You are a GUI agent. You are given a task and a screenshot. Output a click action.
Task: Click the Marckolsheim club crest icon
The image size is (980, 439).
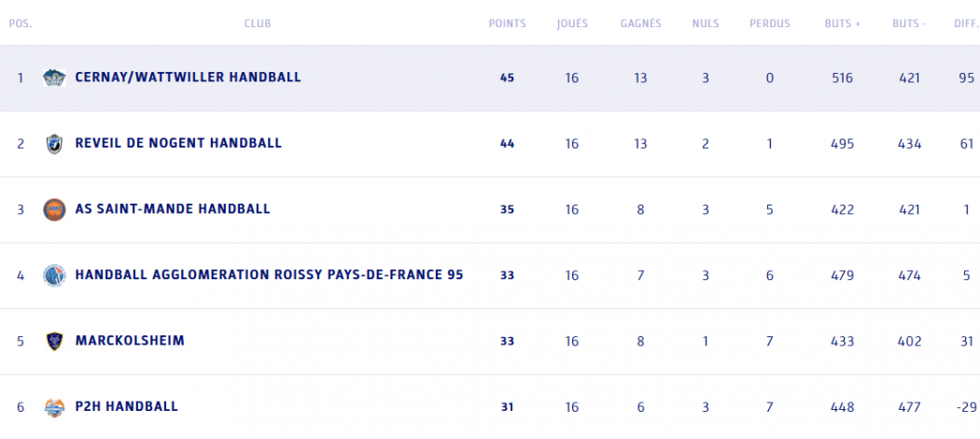pyautogui.click(x=54, y=341)
